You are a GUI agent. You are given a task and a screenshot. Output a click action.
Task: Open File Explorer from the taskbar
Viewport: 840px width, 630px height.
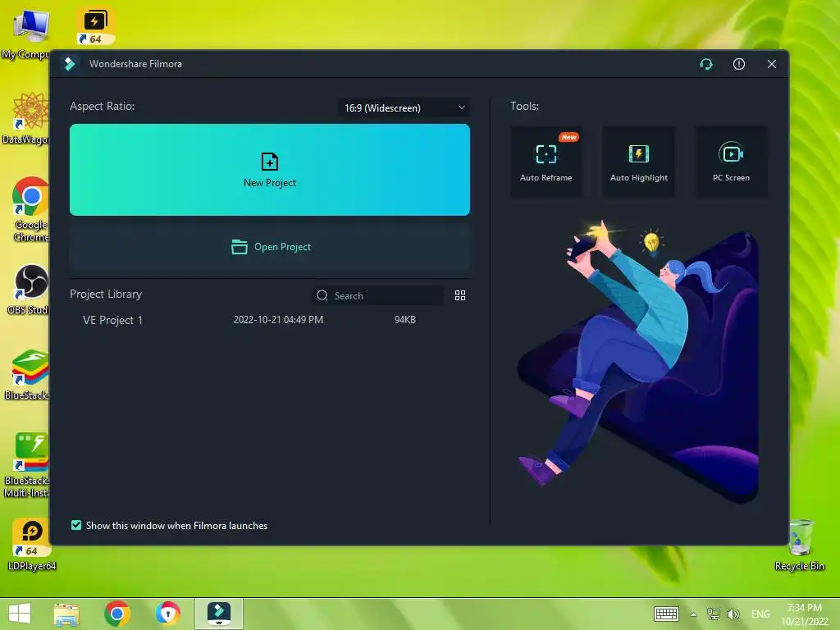(66, 614)
